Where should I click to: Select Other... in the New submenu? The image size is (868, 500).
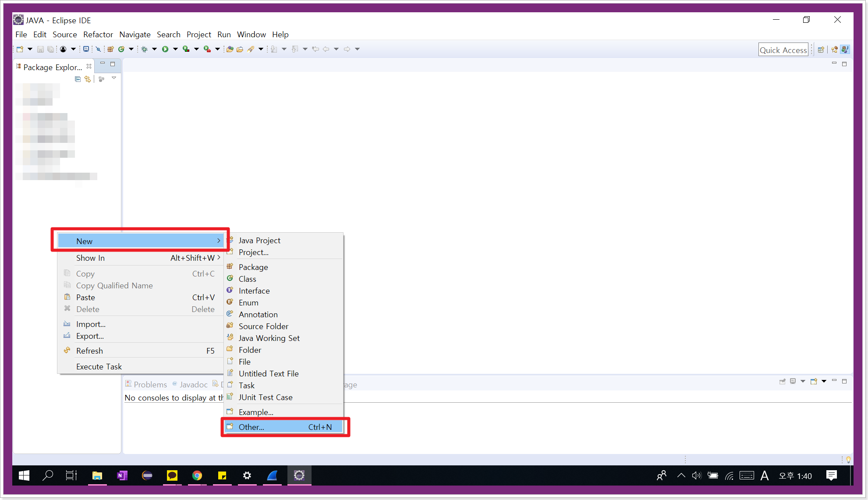point(284,427)
